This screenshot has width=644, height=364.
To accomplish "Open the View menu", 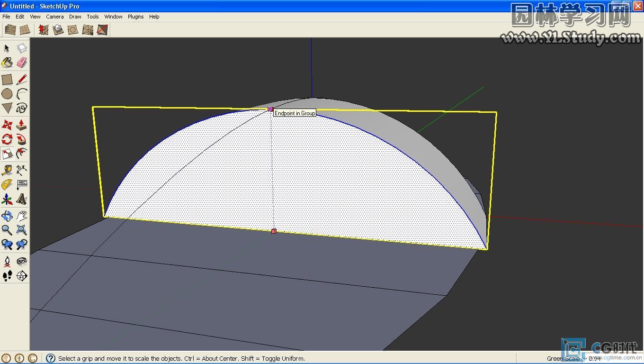I will click(35, 17).
